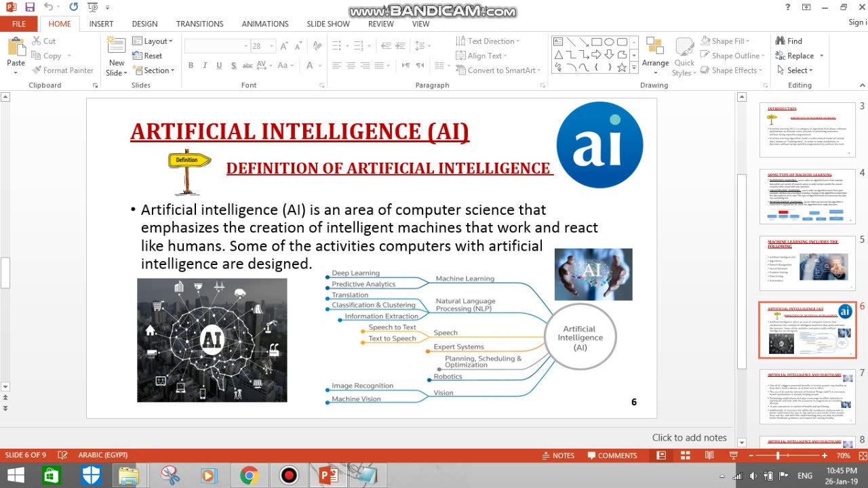The height and width of the screenshot is (488, 868).
Task: Align text left in paragraph group
Action: (336, 66)
